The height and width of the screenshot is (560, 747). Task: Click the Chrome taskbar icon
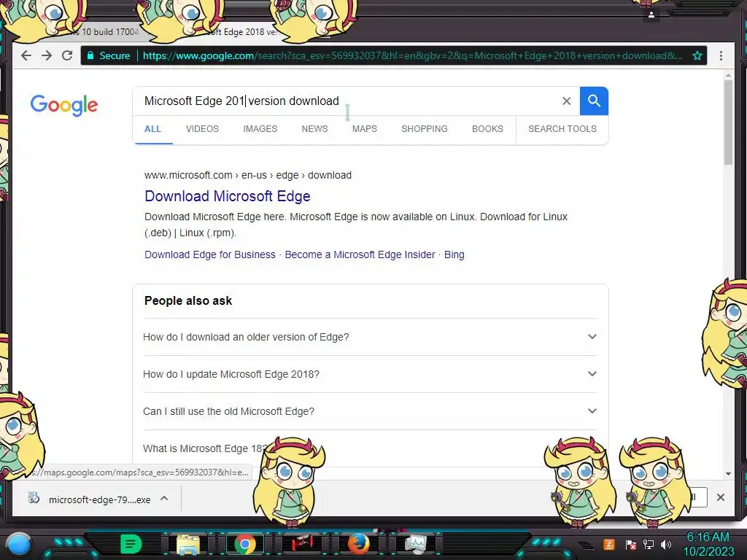[x=245, y=544]
